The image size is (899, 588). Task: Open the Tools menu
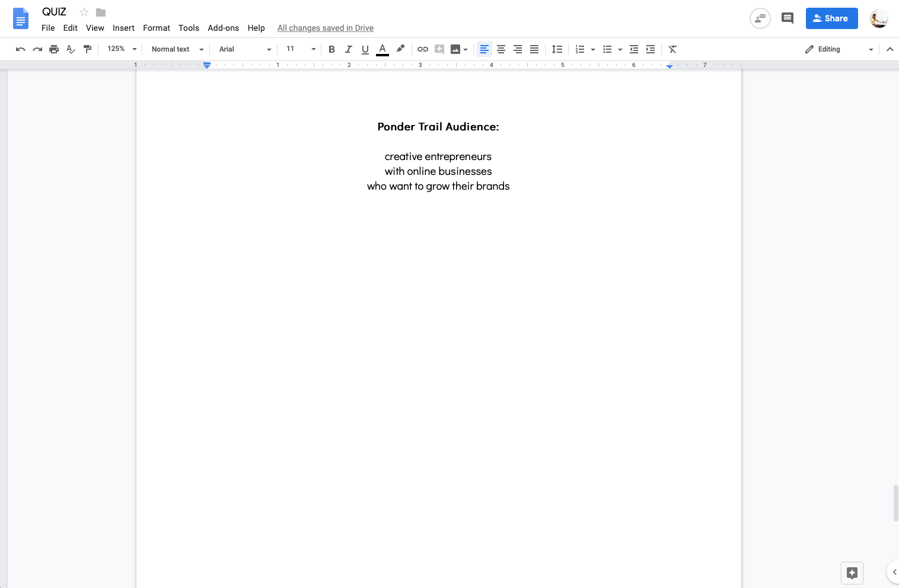click(189, 28)
